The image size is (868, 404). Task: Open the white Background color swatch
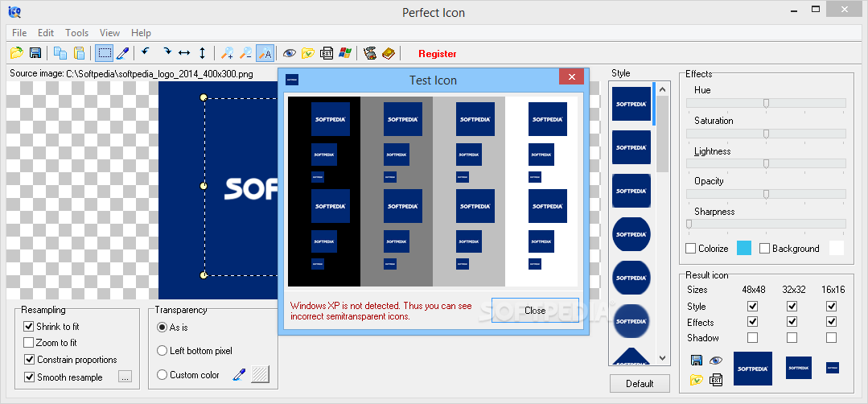[837, 249]
